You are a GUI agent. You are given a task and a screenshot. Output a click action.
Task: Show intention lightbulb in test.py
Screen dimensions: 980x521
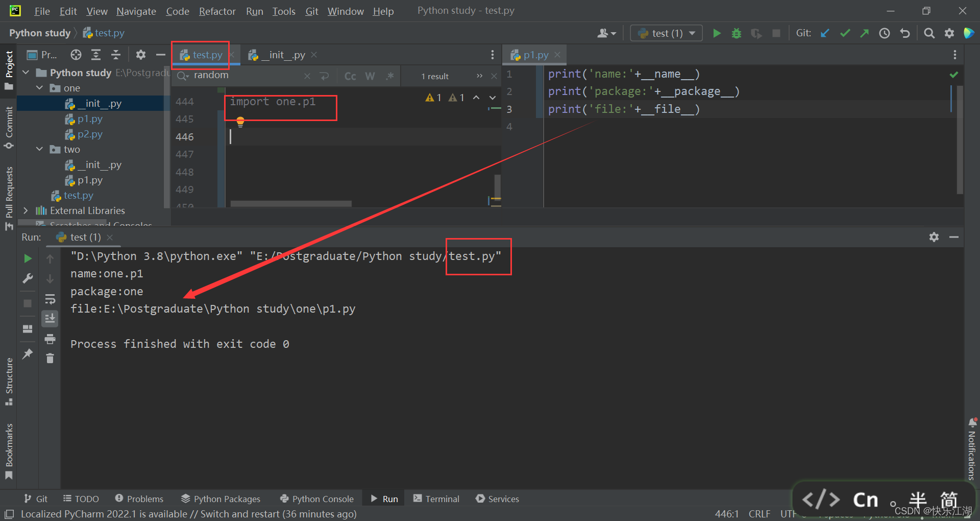[240, 122]
